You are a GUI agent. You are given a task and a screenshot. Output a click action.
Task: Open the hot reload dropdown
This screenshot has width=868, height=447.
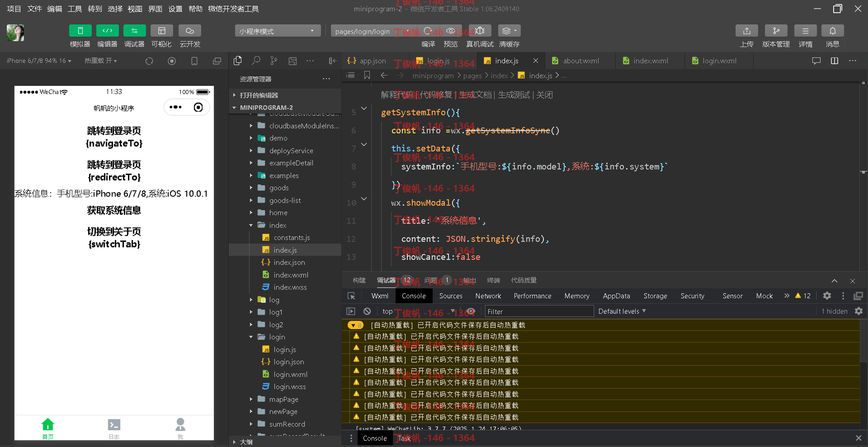pos(100,61)
